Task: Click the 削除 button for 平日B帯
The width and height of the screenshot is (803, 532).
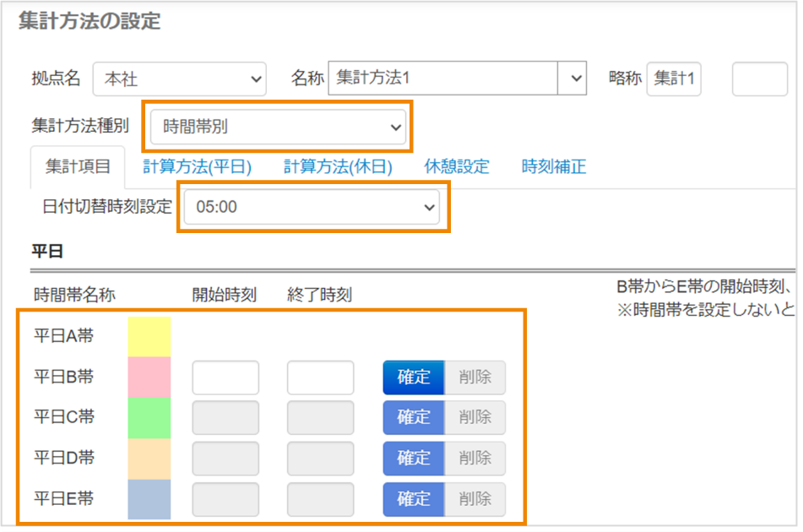Action: 475,377
